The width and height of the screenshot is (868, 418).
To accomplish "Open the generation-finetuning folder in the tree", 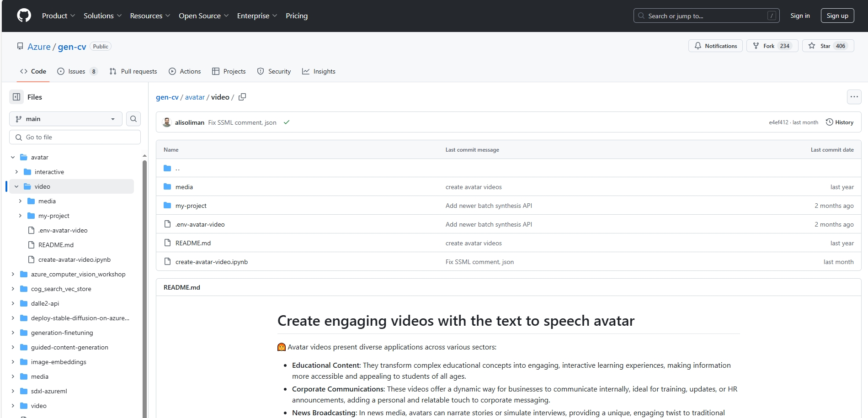I will pos(62,333).
